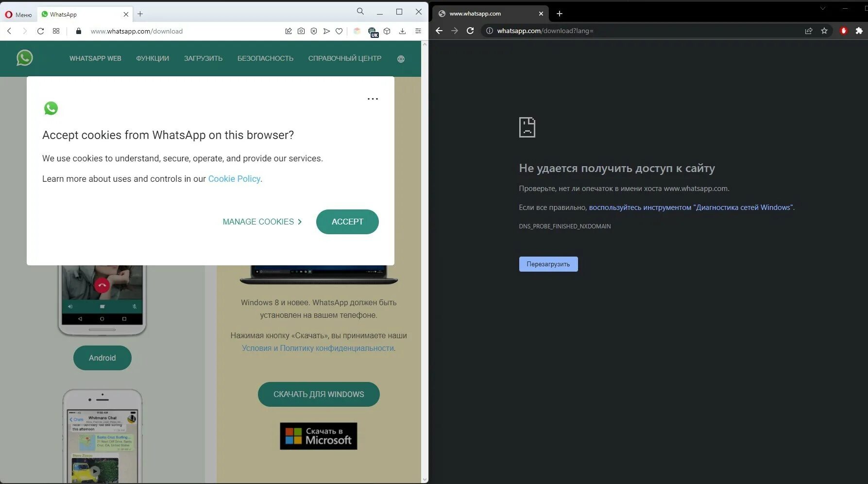This screenshot has width=868, height=484.
Task: Open language globe selector on WhatsApp site
Action: (401, 59)
